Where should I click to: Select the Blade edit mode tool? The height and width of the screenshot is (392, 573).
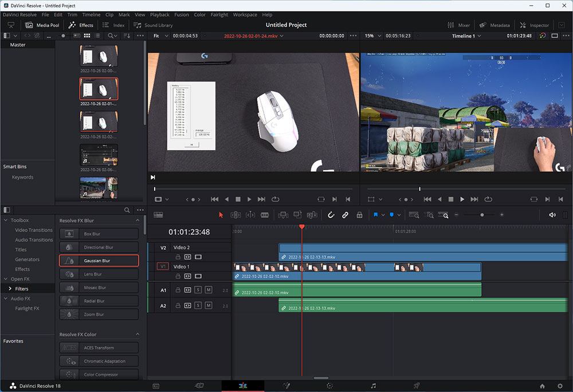click(x=265, y=215)
